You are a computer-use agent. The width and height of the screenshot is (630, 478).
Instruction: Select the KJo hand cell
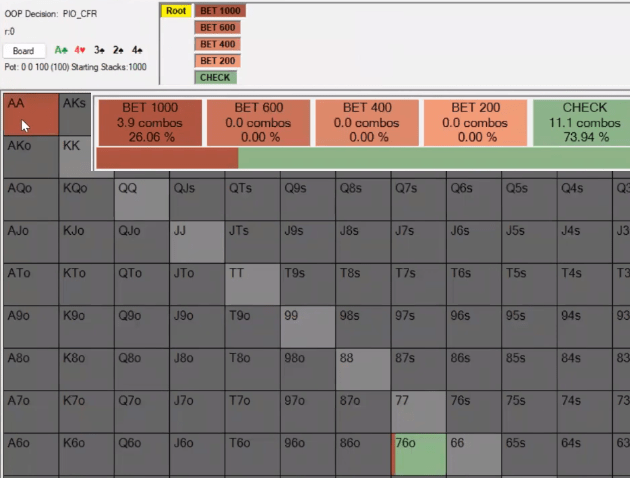[86, 242]
